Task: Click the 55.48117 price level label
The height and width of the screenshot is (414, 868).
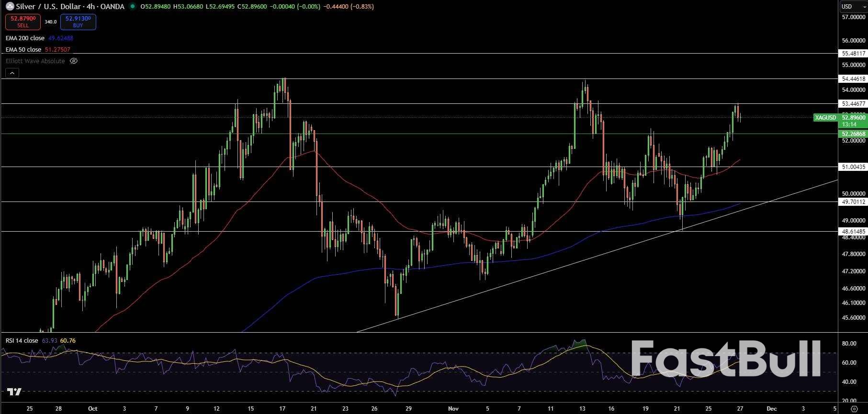Action: (x=853, y=54)
